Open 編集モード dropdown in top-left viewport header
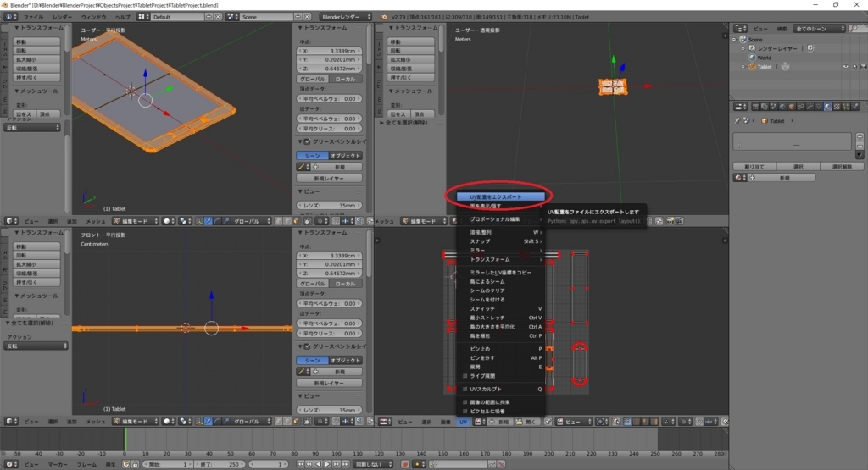Image resolution: width=868 pixels, height=470 pixels. pyautogui.click(x=136, y=221)
